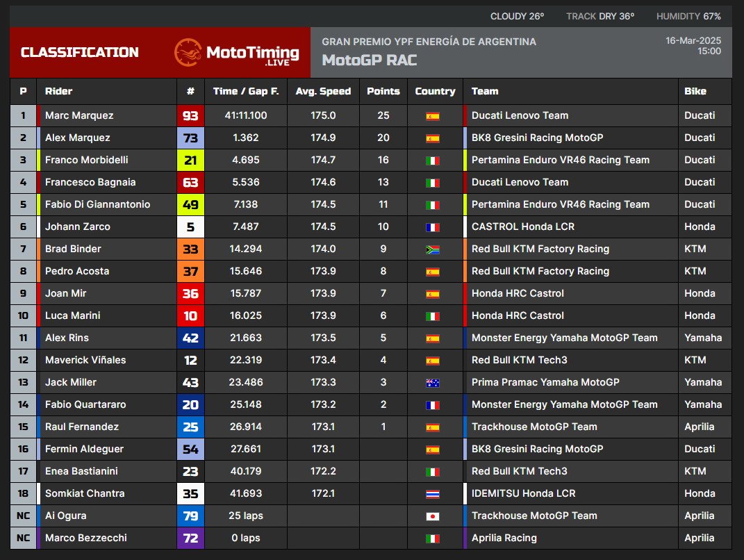Click Marc Marquez's 25 points value
This screenshot has width=744, height=560.
pyautogui.click(x=383, y=116)
